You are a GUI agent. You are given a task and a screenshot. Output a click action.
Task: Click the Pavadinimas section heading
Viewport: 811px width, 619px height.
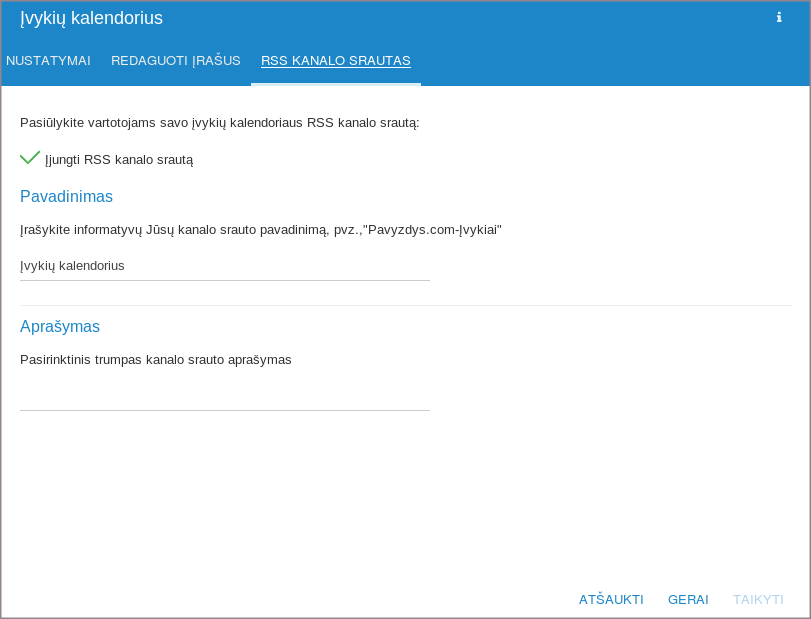[x=66, y=197]
